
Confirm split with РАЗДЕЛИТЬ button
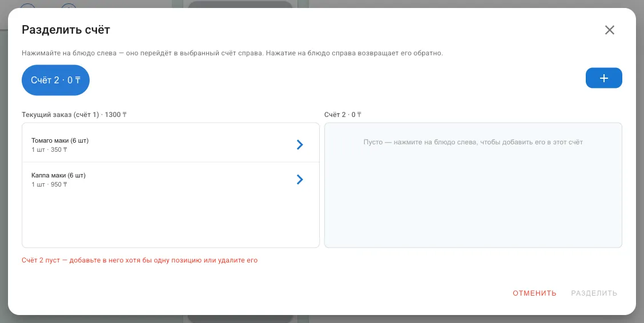coord(594,293)
